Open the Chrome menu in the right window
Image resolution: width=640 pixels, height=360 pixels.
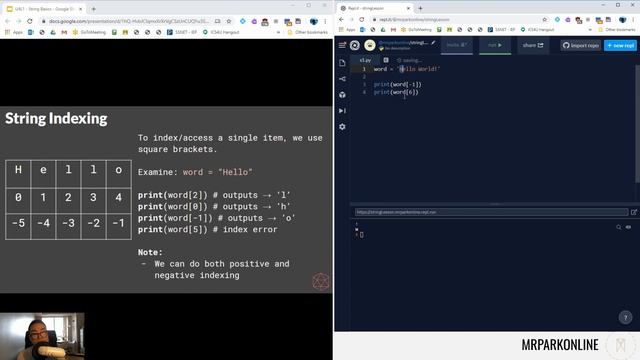pos(633,19)
